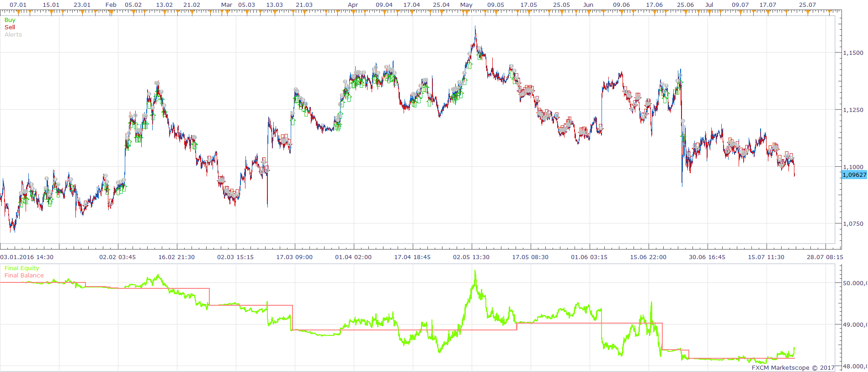Click the 09.05 top axis date
This screenshot has height=372, width=868.
coord(496,5)
